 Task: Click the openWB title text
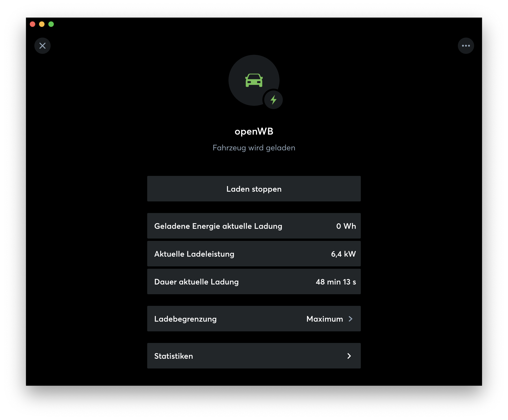click(x=254, y=131)
